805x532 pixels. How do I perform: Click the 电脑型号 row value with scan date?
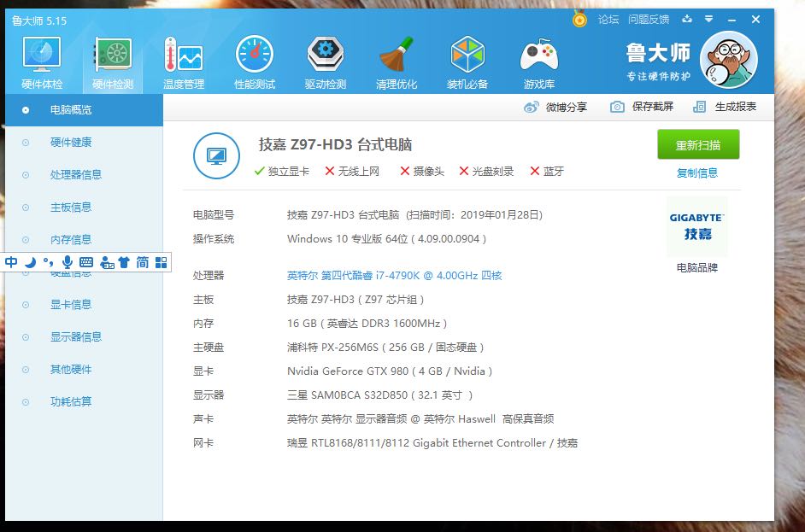414,215
